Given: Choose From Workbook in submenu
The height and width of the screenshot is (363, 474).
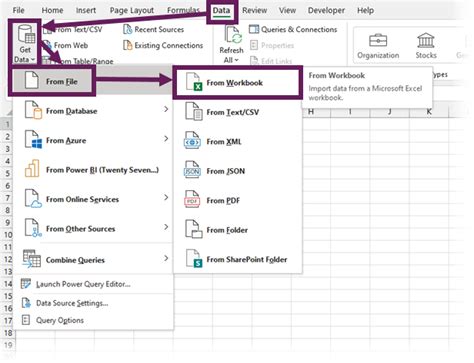Looking at the screenshot, I should pos(235,83).
